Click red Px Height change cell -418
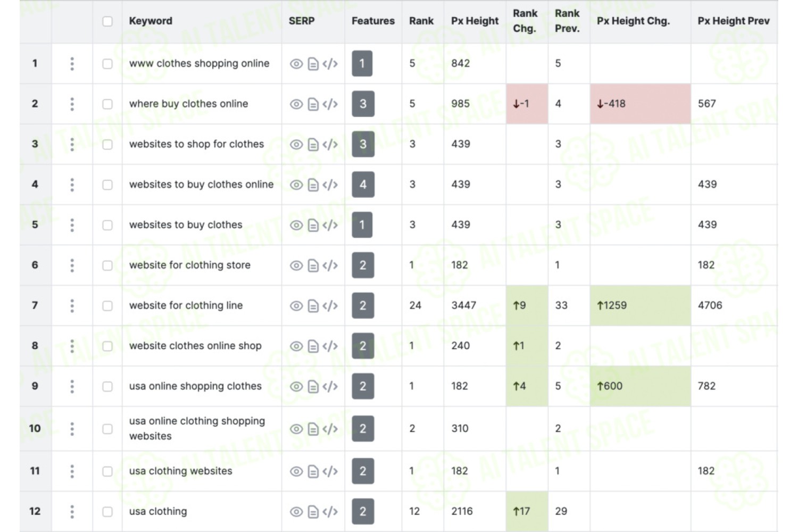This screenshot has width=798, height=532. click(640, 104)
